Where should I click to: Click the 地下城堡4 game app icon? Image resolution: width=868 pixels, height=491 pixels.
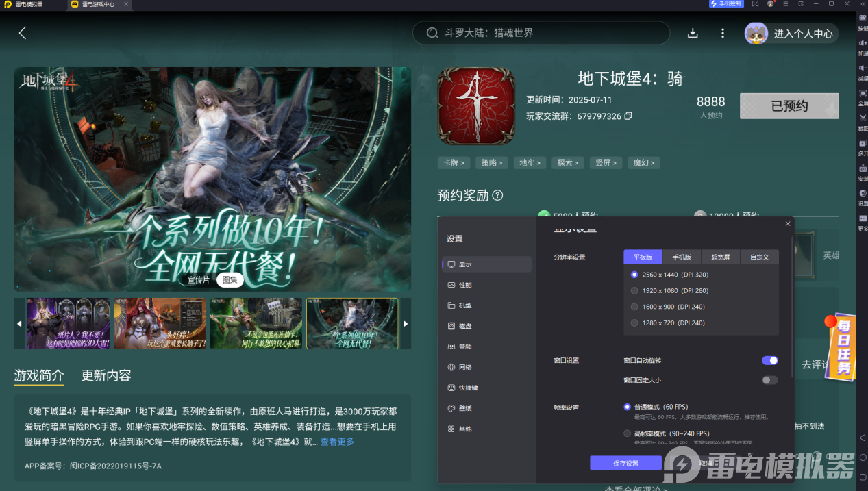(476, 106)
